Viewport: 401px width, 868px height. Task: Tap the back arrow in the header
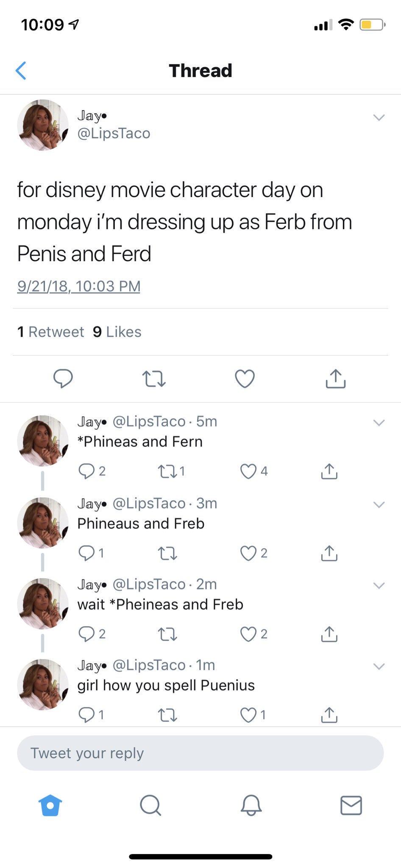21,70
